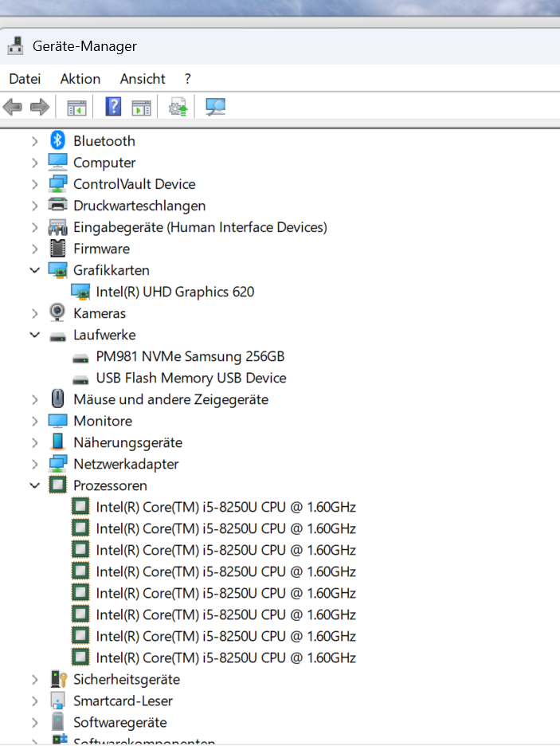Screen dimensions: 560x746
Task: Expand the Softwaregeräte node
Action: tap(35, 722)
